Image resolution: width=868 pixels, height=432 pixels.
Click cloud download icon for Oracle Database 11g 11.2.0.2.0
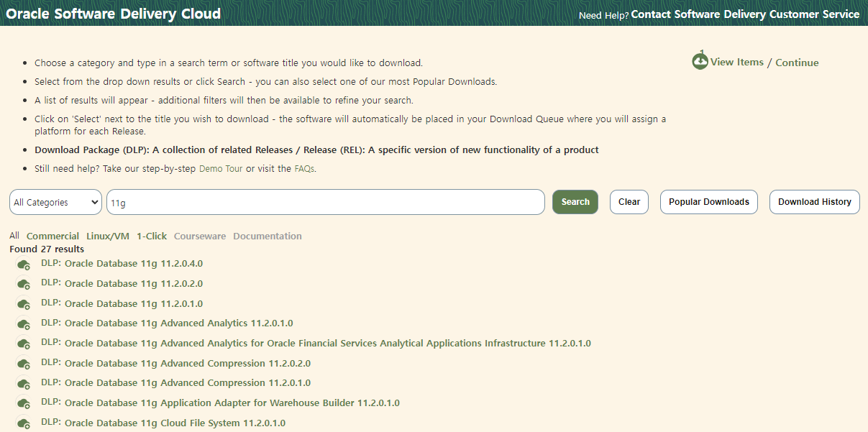pos(24,285)
